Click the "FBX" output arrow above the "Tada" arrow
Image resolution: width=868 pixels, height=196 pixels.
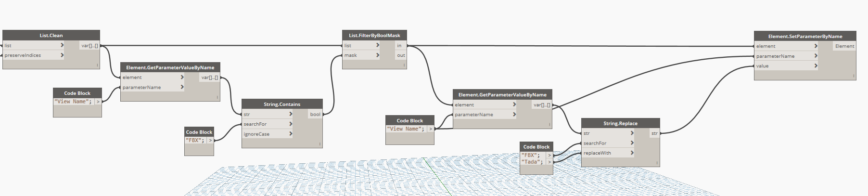coord(549,156)
